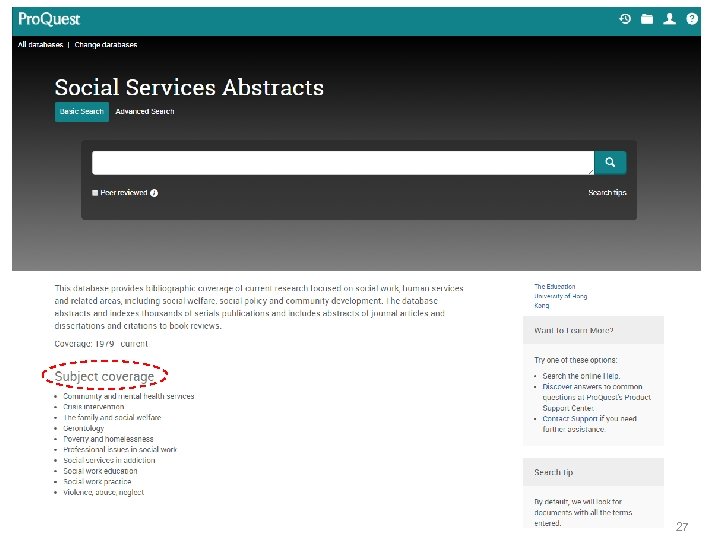Click The family and social welfare item

pos(112,418)
